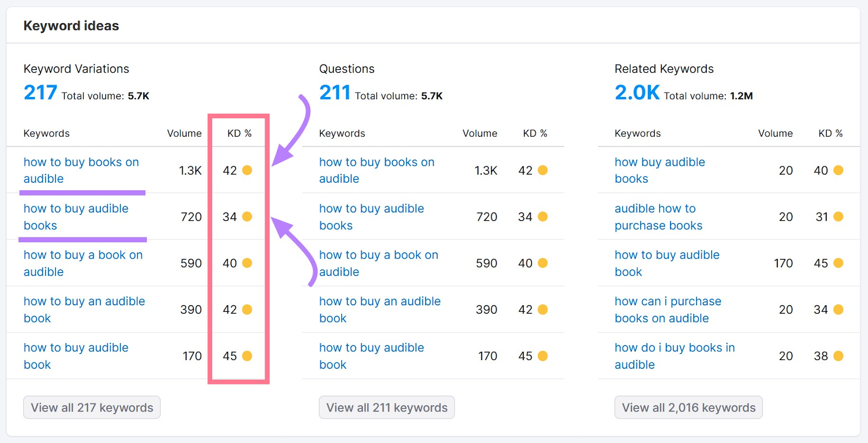This screenshot has height=443, width=868.
Task: Click yellow KD dot beside 45 in Keyword Variations
Action: click(247, 356)
